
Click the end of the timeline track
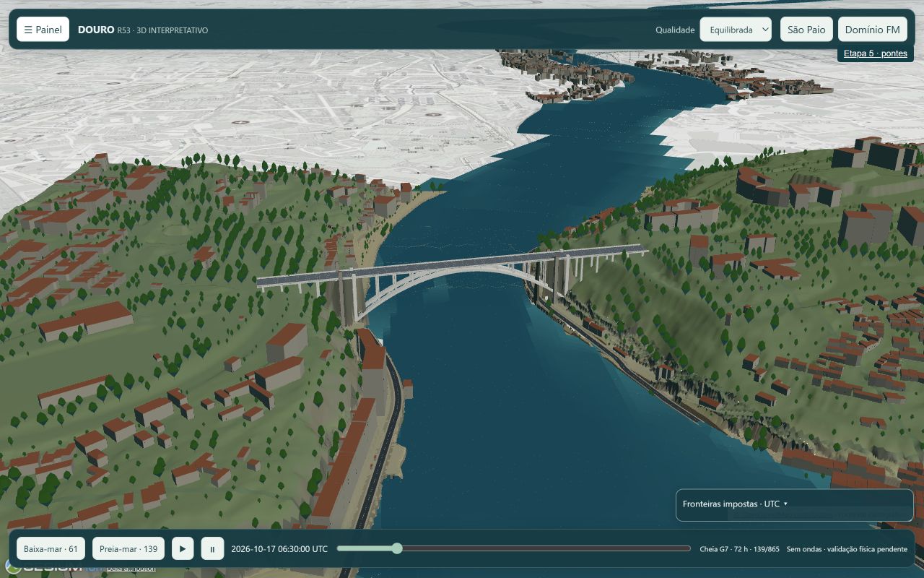point(689,548)
